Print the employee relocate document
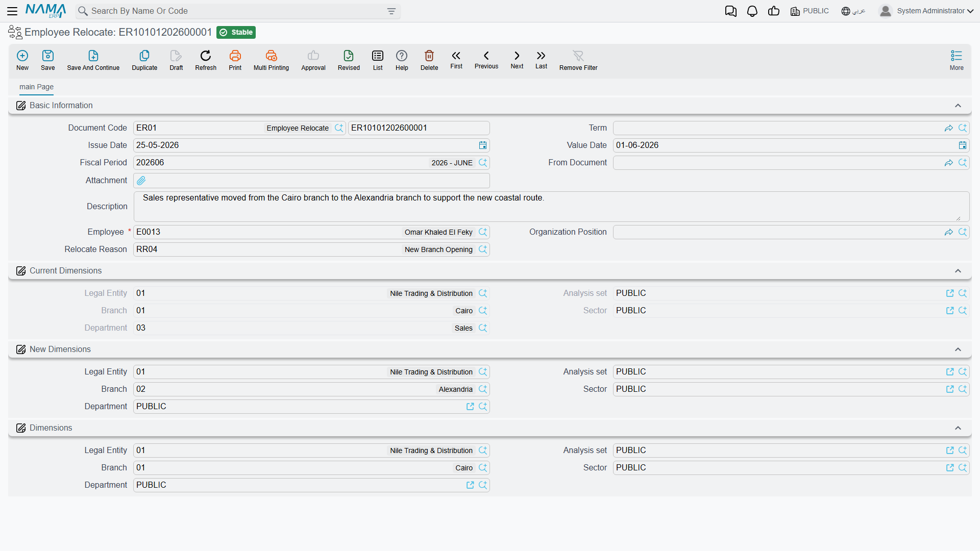Image resolution: width=980 pixels, height=551 pixels. 235,60
